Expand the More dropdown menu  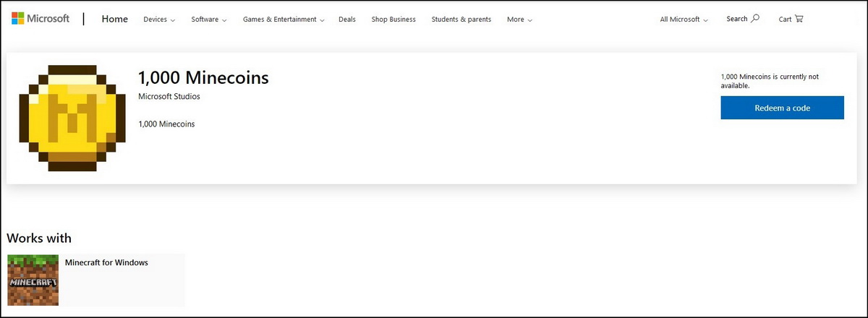coord(519,20)
